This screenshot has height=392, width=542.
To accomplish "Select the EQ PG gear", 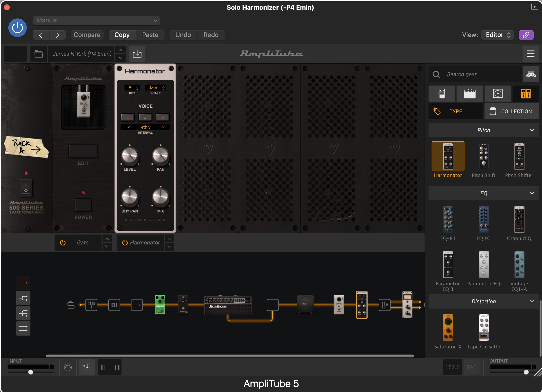I will point(484,219).
